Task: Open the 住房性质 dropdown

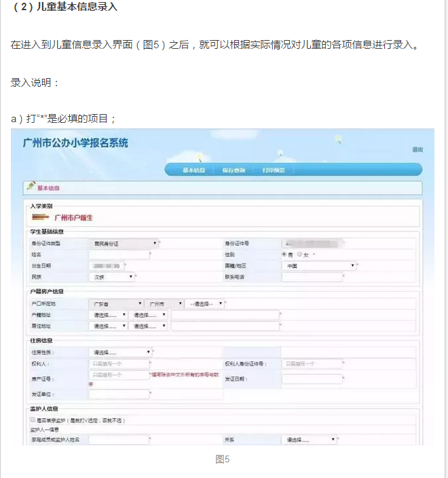Action: [119, 352]
